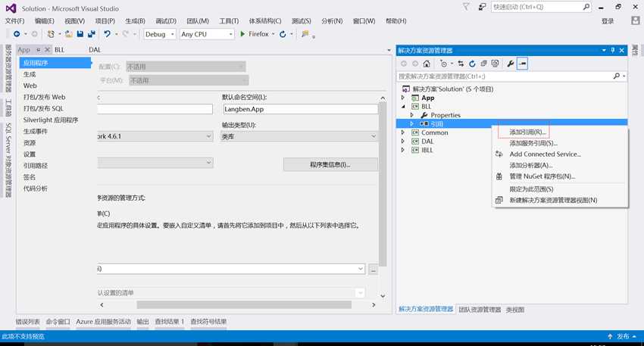Click the Save All toolbar icon
Image resolution: width=644 pixels, height=346 pixels.
91,34
